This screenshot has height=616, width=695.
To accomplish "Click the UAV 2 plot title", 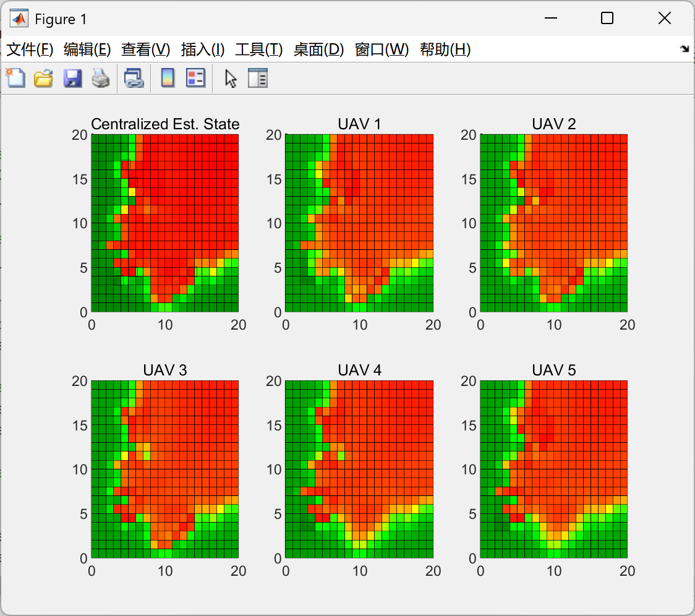I will tap(553, 124).
